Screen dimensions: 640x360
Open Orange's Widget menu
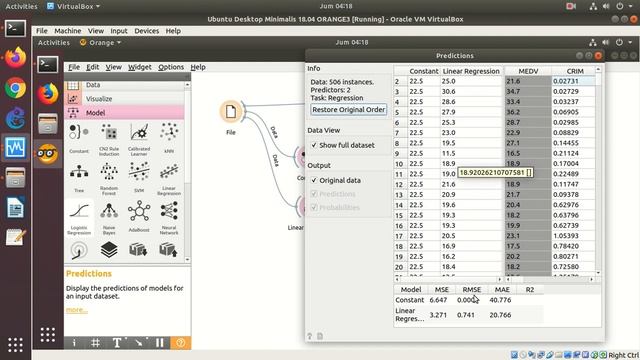pos(140,67)
